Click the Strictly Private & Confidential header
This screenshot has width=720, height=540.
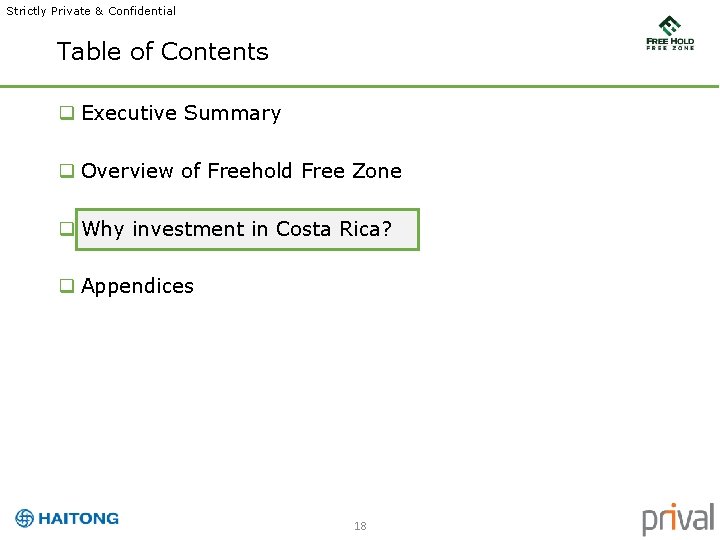tap(91, 11)
